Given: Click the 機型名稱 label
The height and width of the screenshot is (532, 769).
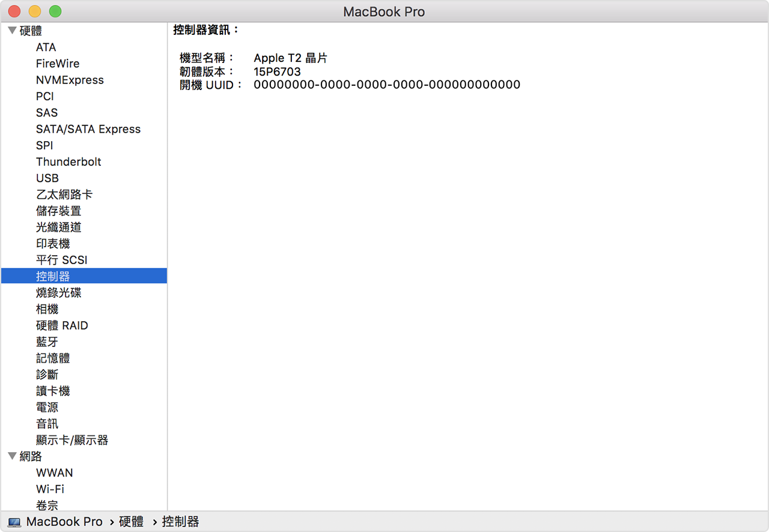Looking at the screenshot, I should 208,58.
